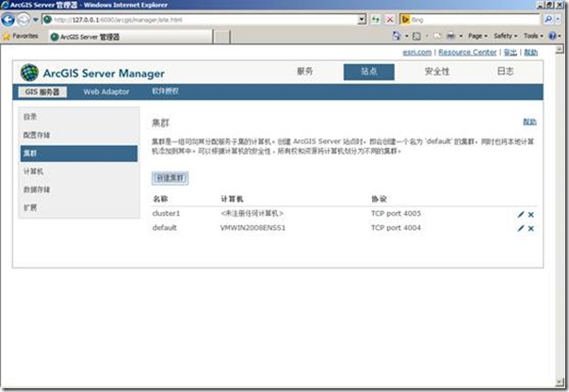Click the browser Forward arrow button
Viewport: 569px width, 392px height.
(x=24, y=20)
